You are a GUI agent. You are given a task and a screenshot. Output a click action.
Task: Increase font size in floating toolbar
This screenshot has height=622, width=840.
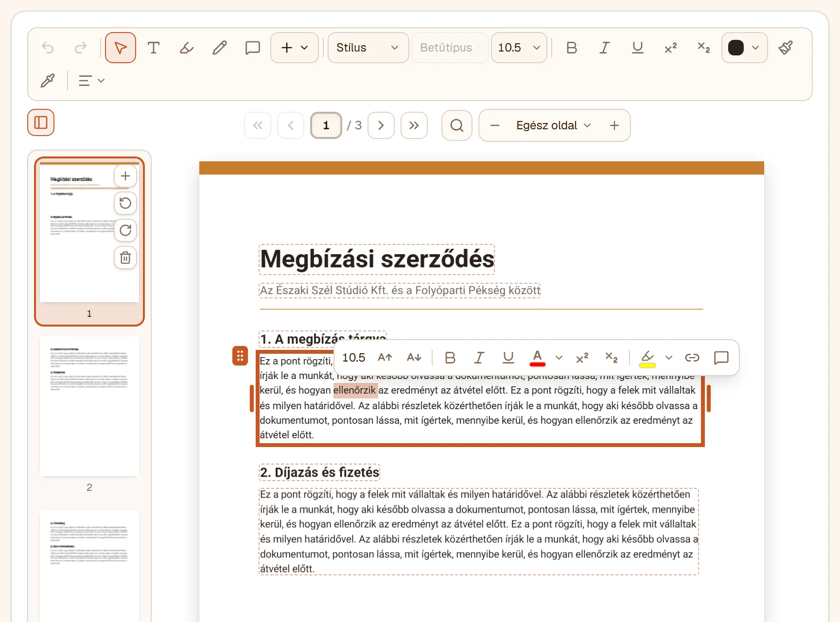tap(385, 358)
